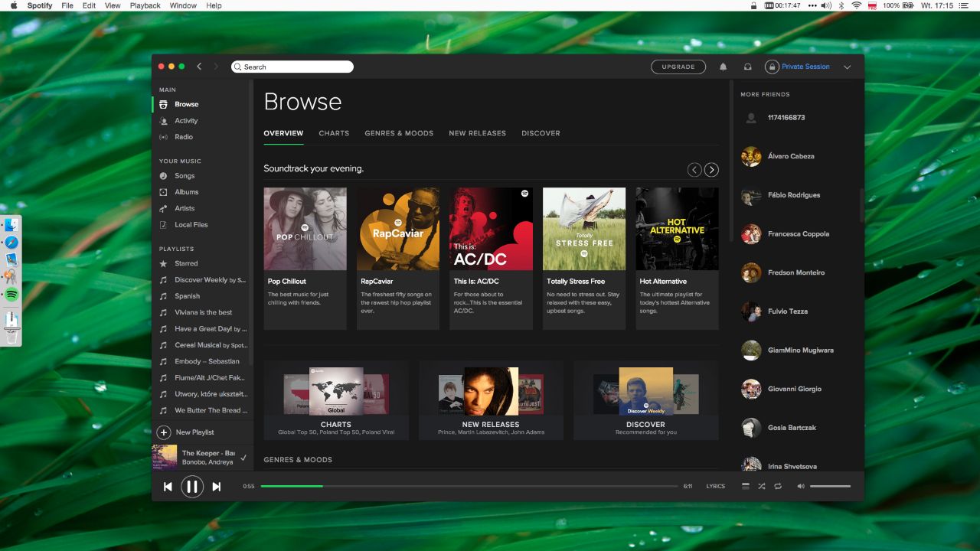Click the Private Session lock icon
This screenshot has width=980, height=551.
point(772,67)
